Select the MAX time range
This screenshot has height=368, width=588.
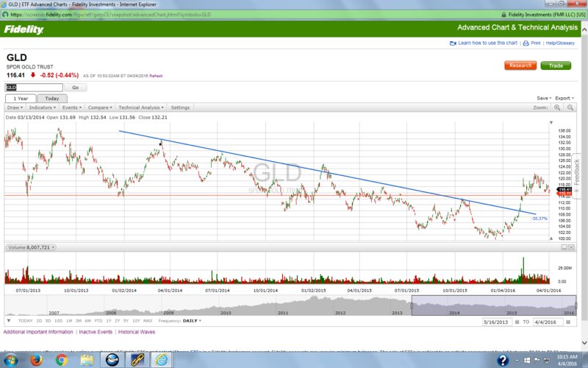(148, 321)
